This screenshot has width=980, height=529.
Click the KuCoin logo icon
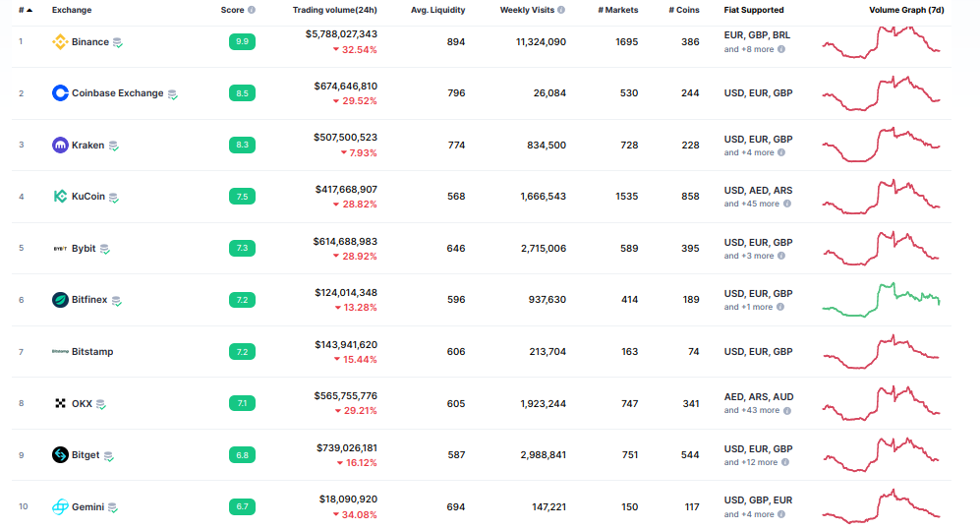(x=60, y=197)
